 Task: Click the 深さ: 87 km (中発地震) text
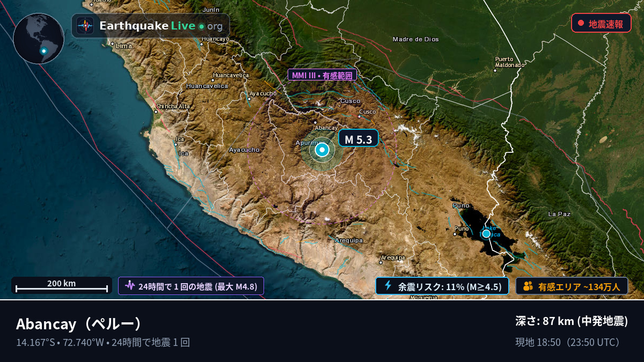[572, 321]
